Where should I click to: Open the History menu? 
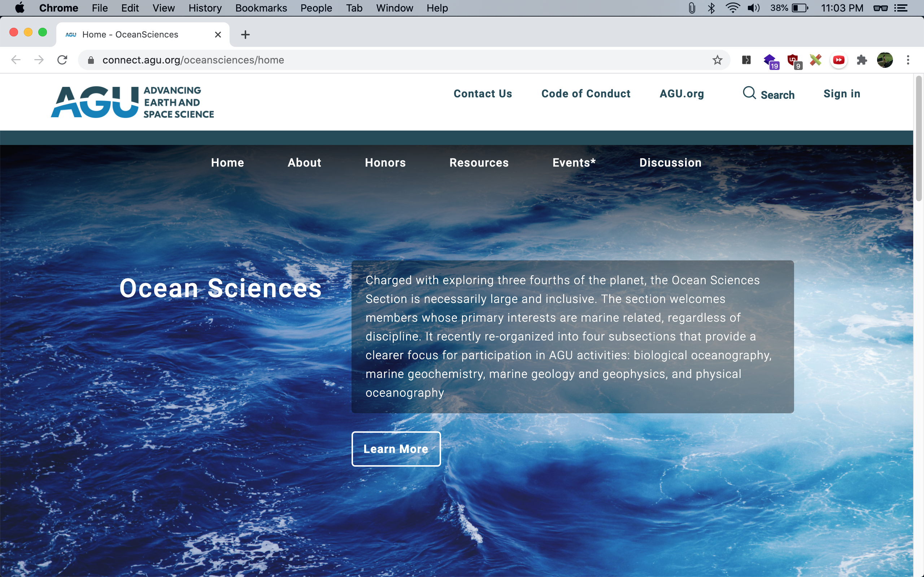(x=205, y=8)
